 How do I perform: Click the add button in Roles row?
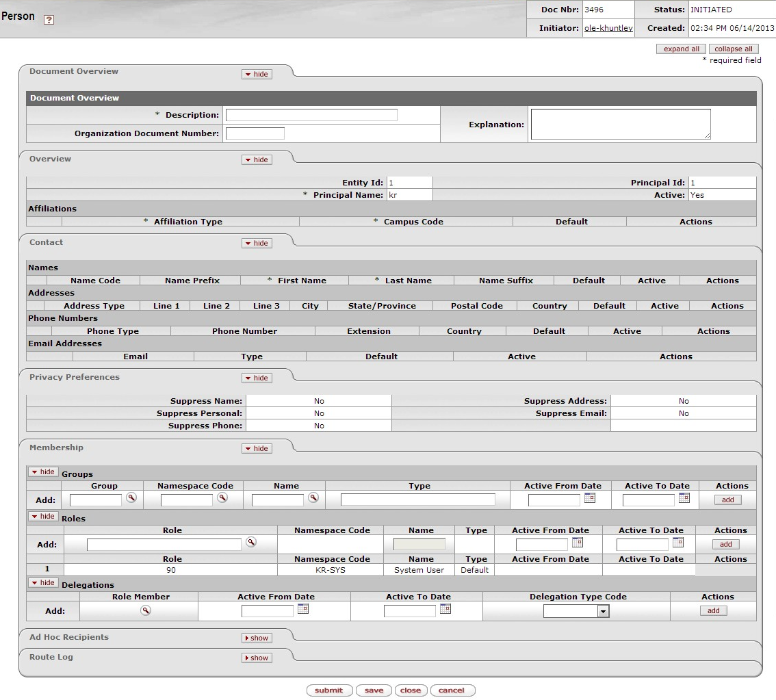click(x=725, y=545)
